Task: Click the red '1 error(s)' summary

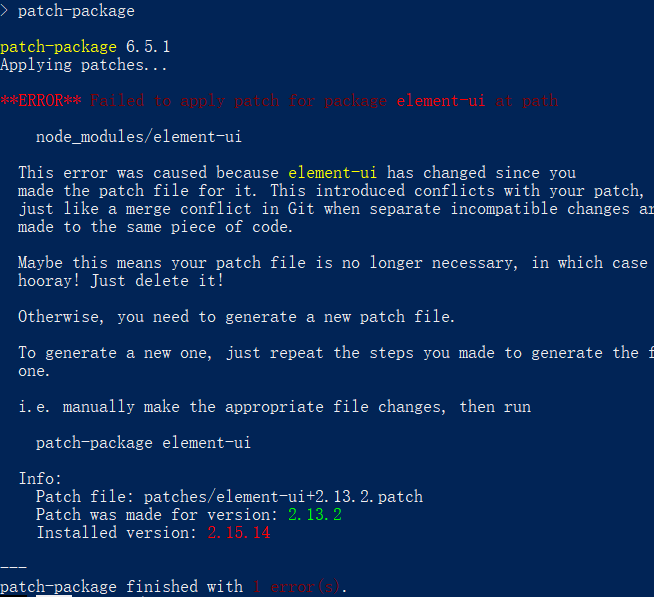Action: 297,587
